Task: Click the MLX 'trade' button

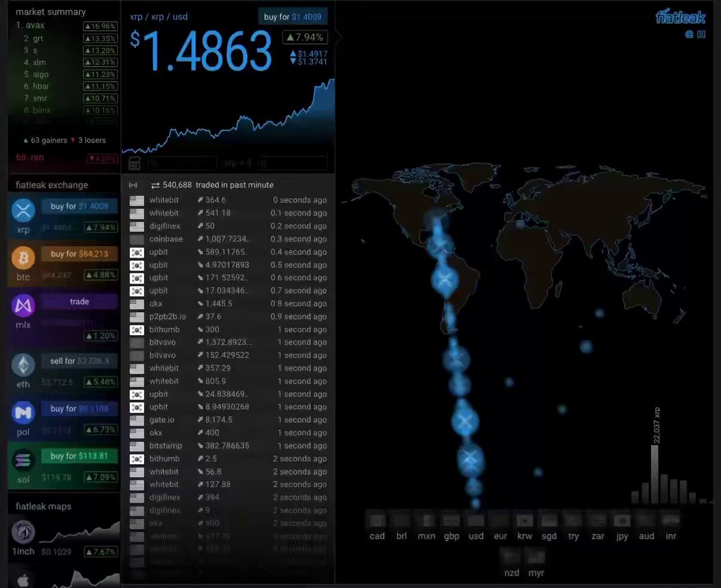Action: [79, 302]
